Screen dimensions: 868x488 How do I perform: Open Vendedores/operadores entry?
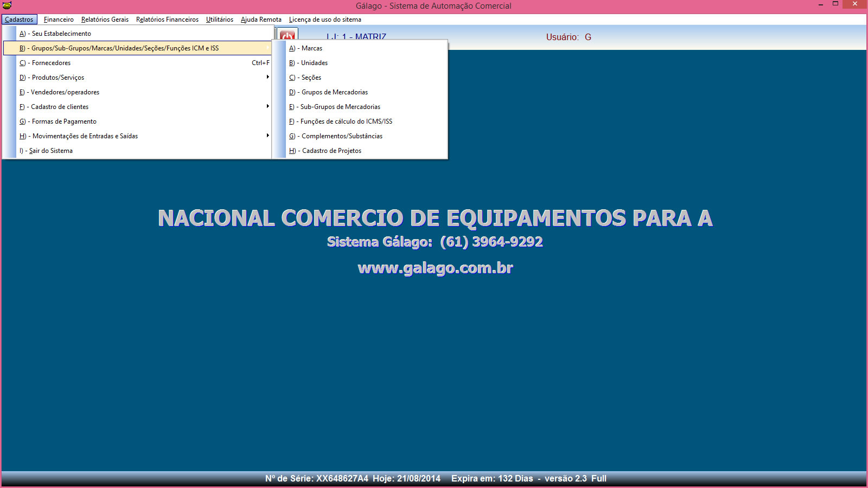click(x=138, y=92)
